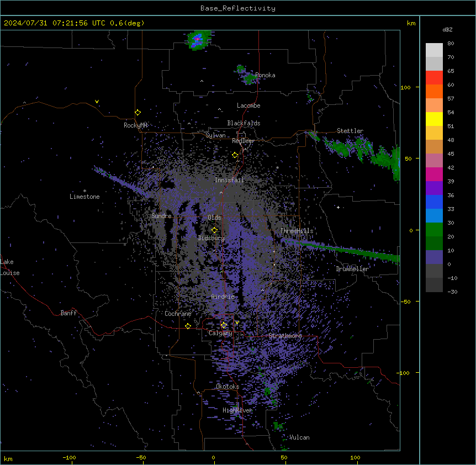Click the -50 tick label on right axis
This screenshot has height=465, width=476.
click(x=405, y=302)
